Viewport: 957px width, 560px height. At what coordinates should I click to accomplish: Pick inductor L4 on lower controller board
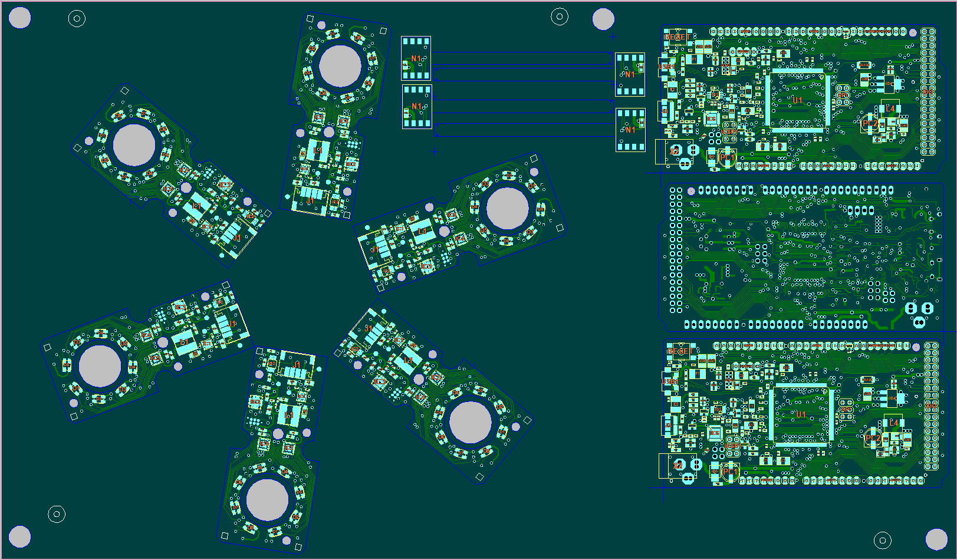893,423
